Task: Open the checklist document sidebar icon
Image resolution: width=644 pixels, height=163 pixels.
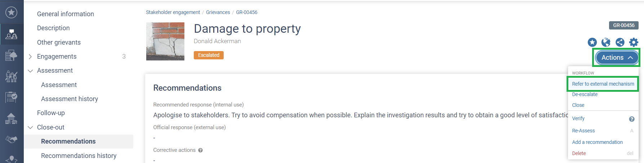Action: point(12,97)
